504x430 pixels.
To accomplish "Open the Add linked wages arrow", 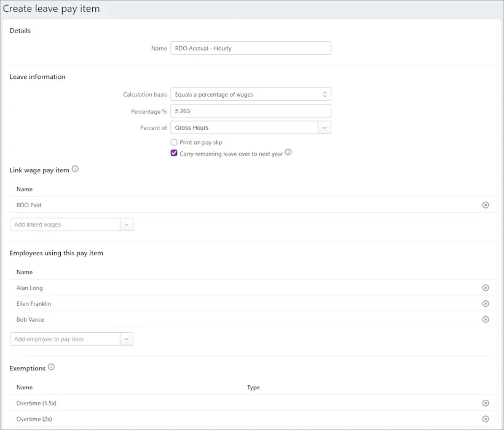I will 127,225.
